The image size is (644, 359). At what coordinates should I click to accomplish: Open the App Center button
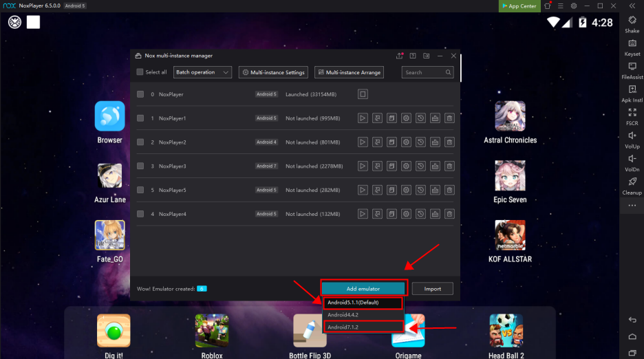519,6
